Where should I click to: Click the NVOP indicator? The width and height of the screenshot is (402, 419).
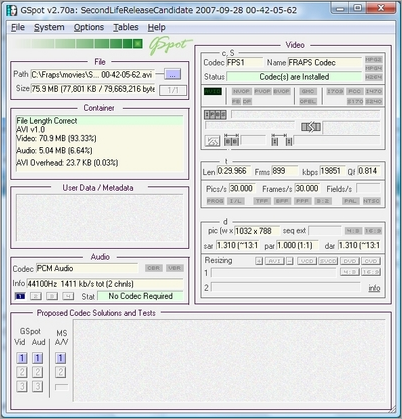click(241, 91)
